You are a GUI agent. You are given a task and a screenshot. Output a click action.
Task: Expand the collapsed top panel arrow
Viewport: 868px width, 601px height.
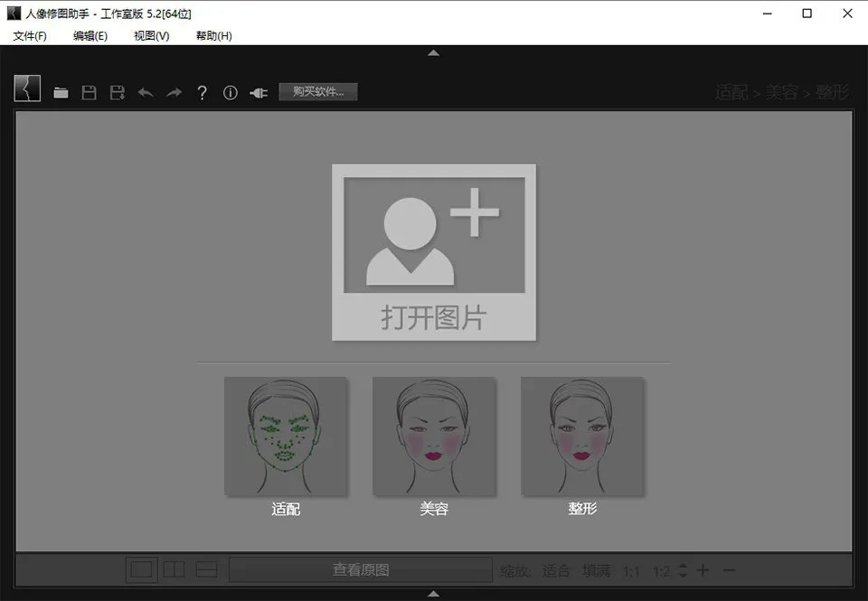coord(433,52)
